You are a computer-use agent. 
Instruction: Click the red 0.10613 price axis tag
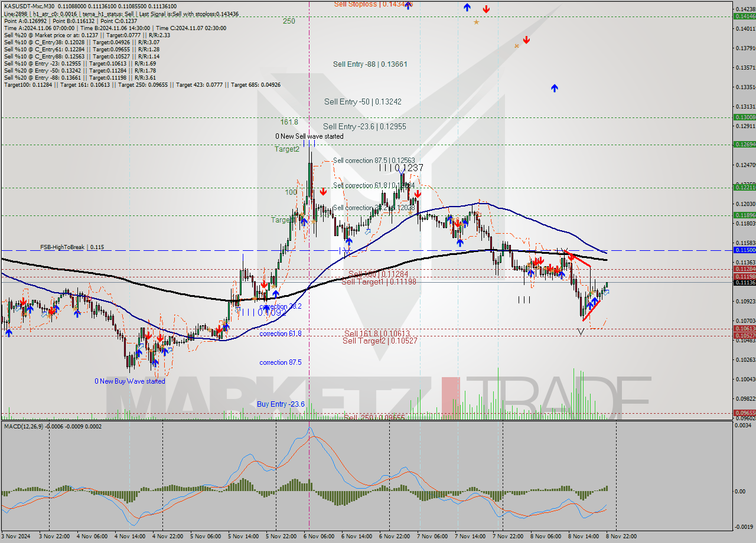[744, 329]
